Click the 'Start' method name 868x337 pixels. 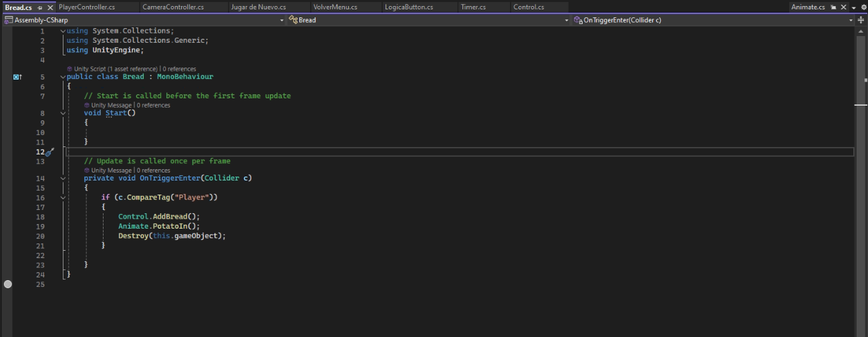116,113
